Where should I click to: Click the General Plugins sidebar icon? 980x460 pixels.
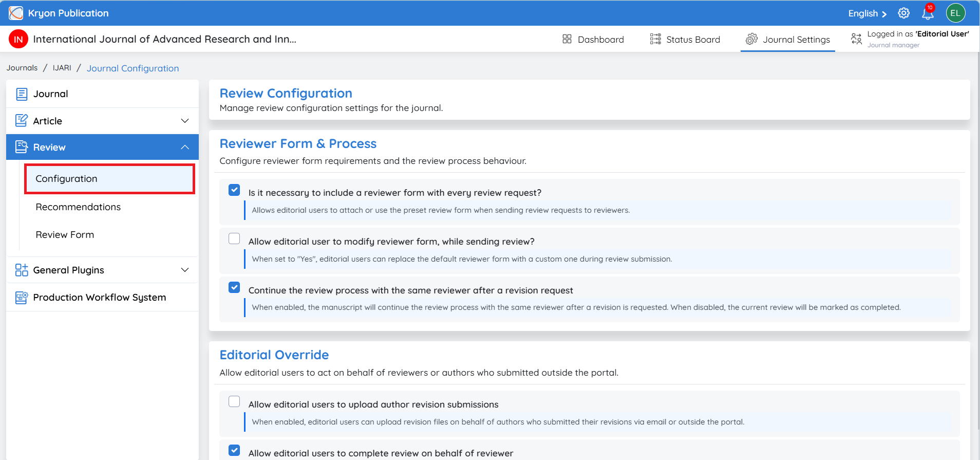point(21,270)
